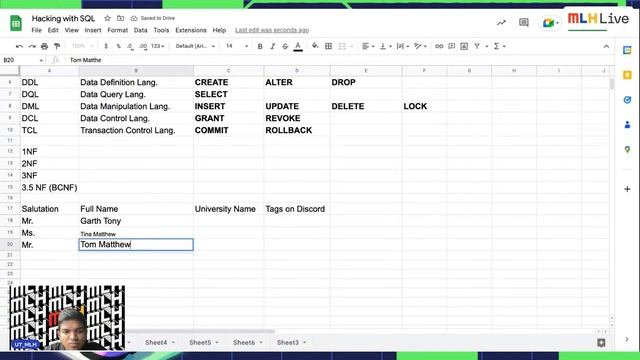Toggle bold formatting

pos(260,47)
